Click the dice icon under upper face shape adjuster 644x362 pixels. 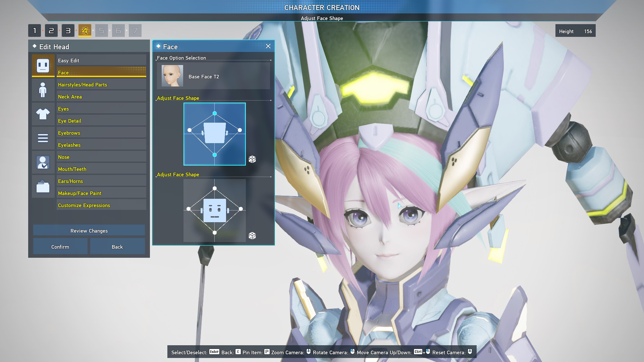(252, 159)
